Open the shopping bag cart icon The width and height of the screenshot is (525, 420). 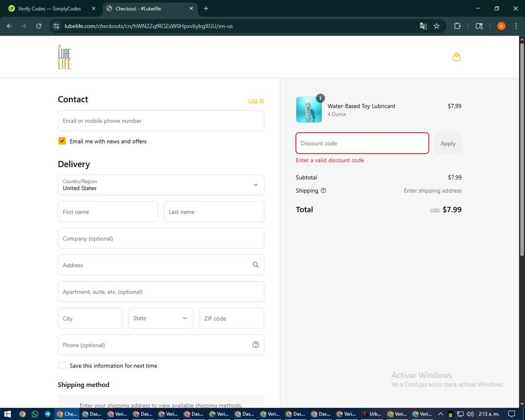click(456, 57)
